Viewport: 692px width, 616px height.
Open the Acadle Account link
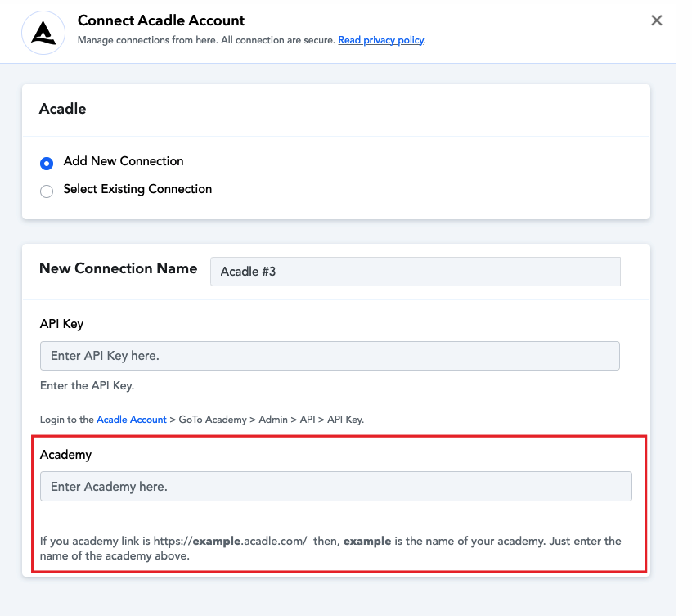pos(132,420)
